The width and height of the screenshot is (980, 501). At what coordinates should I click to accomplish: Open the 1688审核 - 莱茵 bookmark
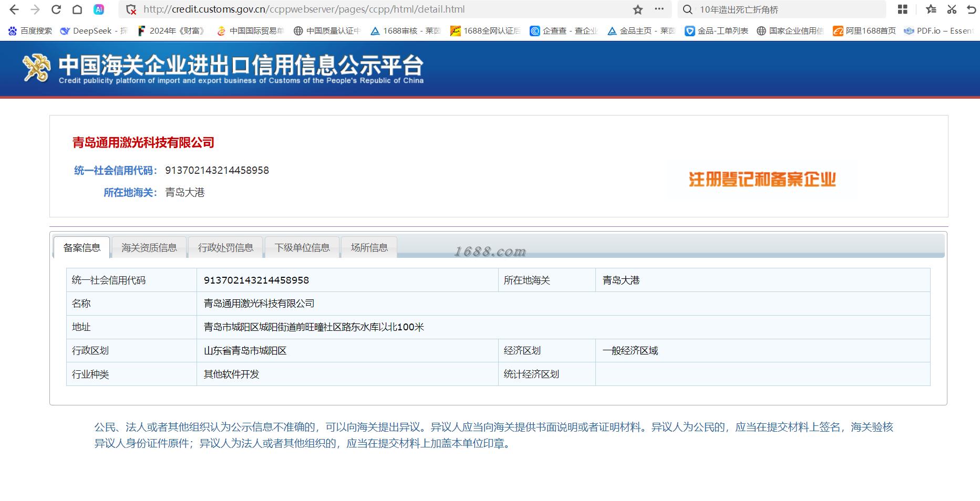pyautogui.click(x=405, y=31)
